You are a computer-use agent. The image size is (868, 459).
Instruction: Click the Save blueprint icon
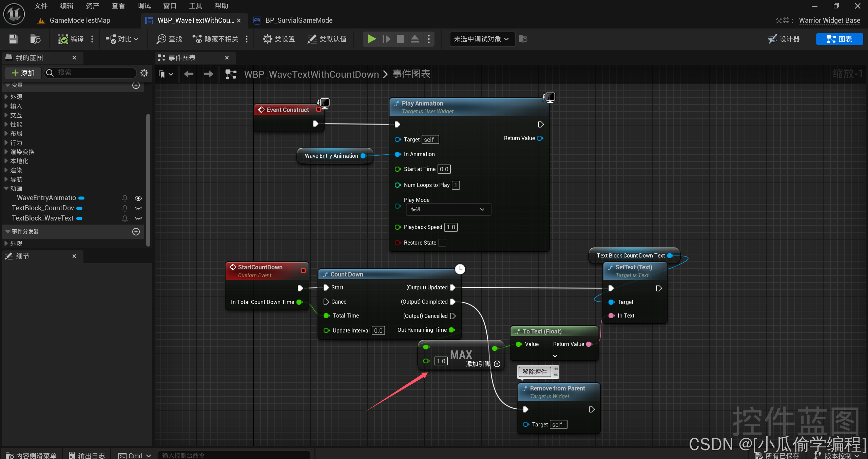pyautogui.click(x=13, y=39)
